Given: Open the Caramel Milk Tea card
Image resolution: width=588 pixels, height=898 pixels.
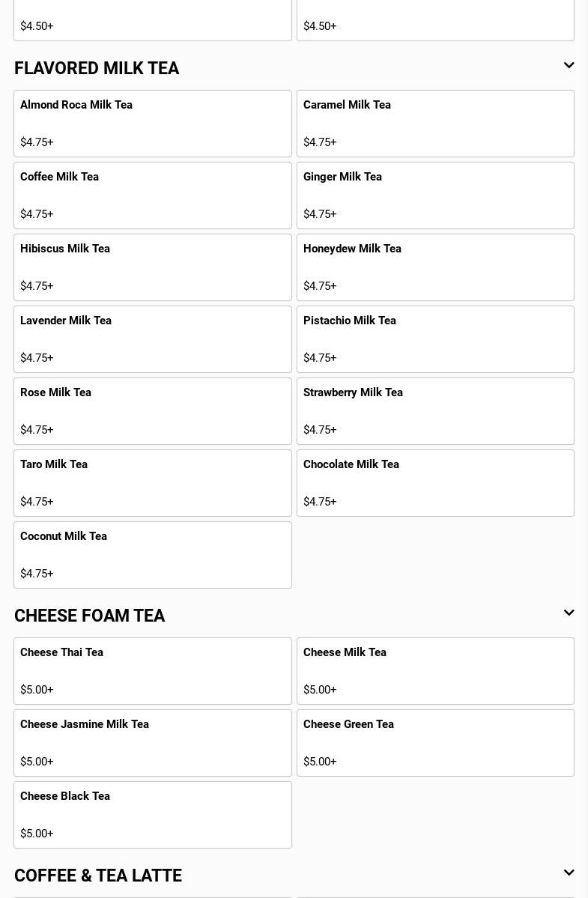Looking at the screenshot, I should click(435, 124).
